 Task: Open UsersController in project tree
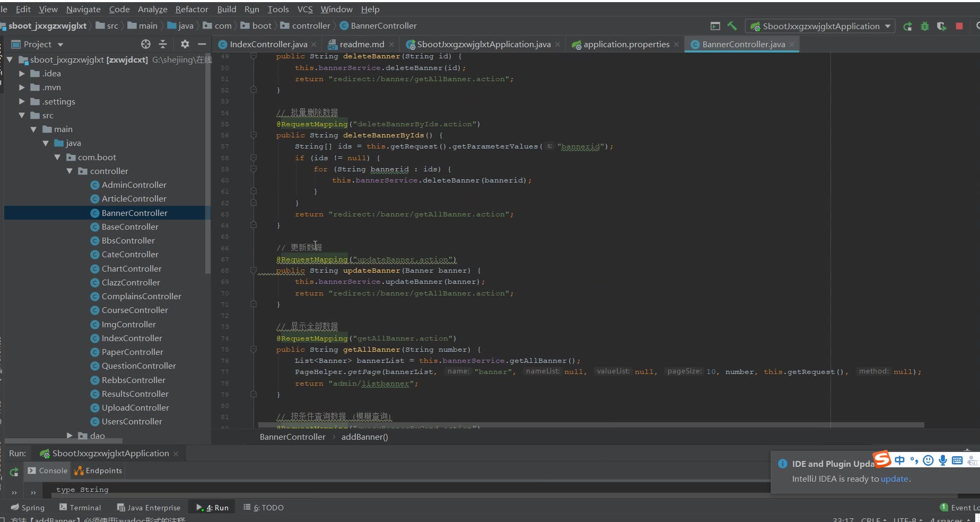(x=132, y=422)
